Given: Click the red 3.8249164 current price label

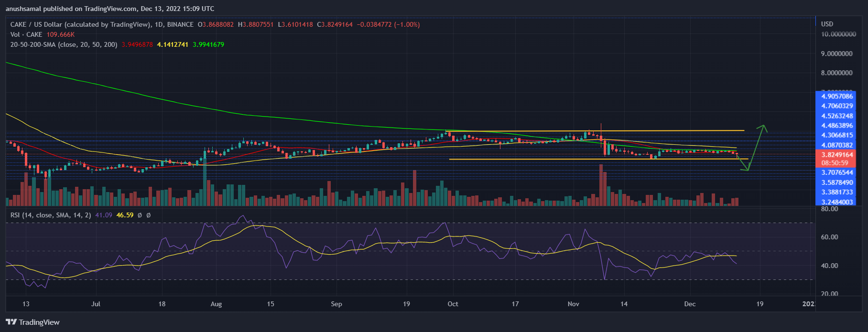Looking at the screenshot, I should [x=837, y=155].
